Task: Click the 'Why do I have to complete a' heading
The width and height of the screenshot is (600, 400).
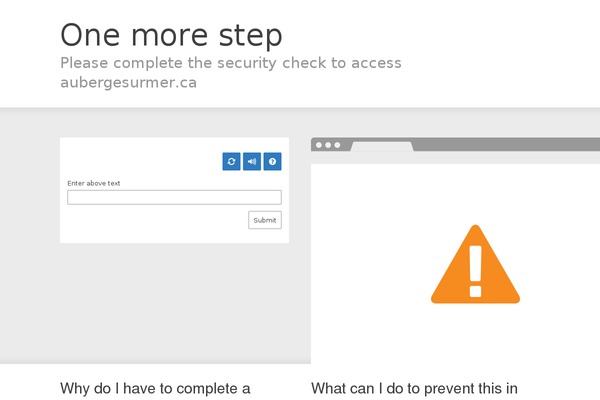Action: point(155,388)
